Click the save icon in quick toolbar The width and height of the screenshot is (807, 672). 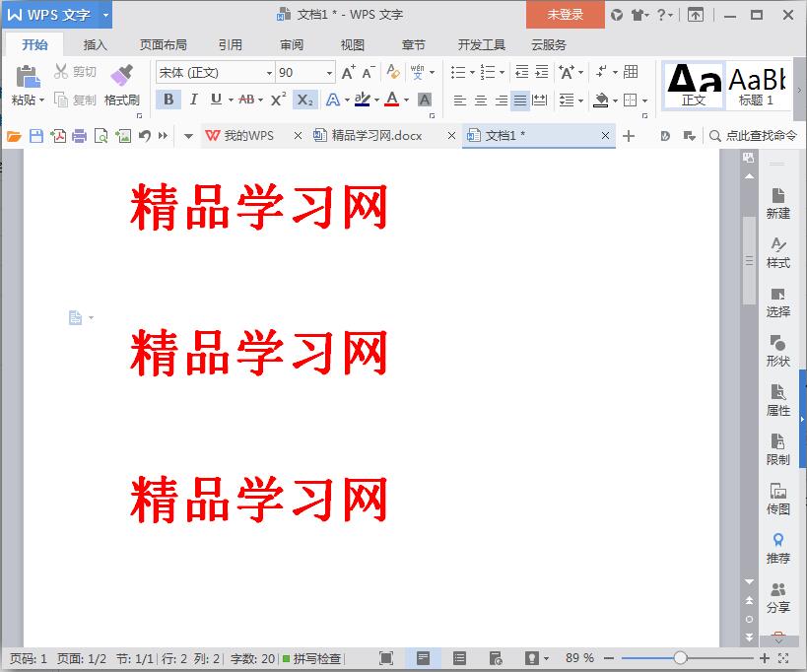(36, 136)
